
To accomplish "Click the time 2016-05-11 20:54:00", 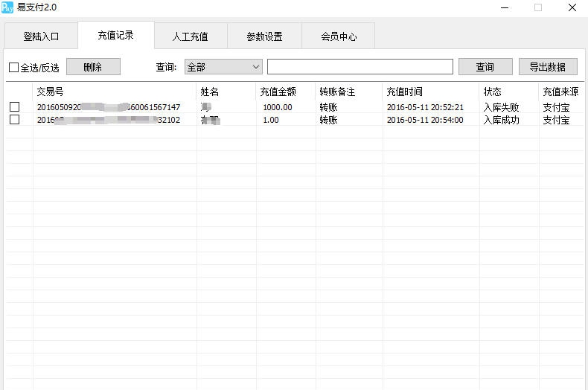I will click(x=425, y=120).
